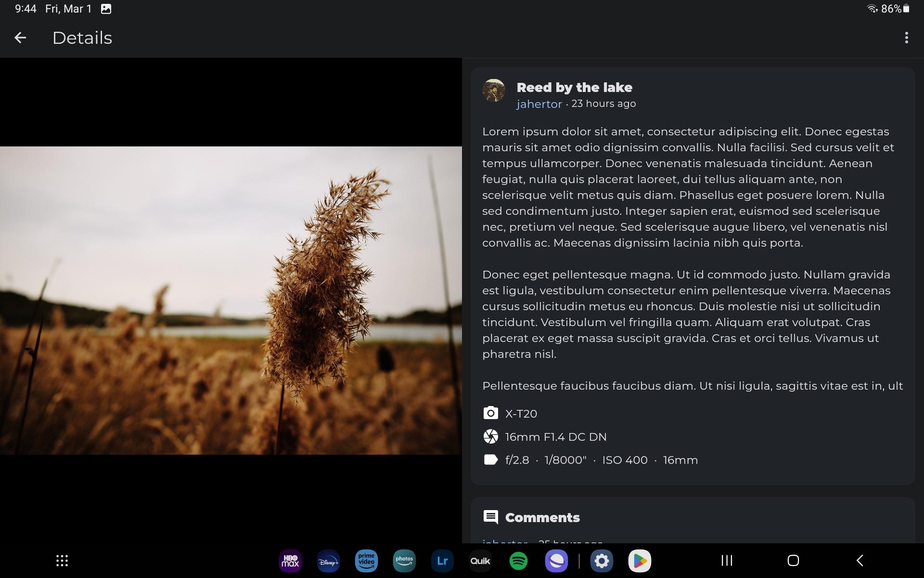The image size is (924, 578).
Task: Tap the Details screen title
Action: coord(82,38)
